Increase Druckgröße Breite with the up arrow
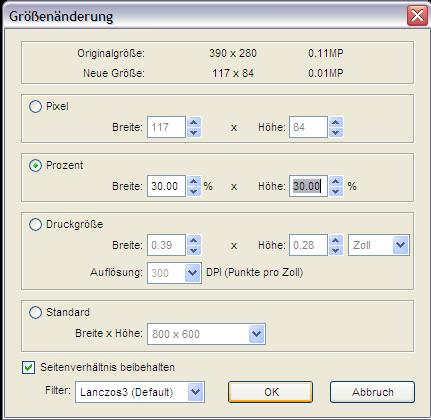431x420 pixels. (x=194, y=240)
